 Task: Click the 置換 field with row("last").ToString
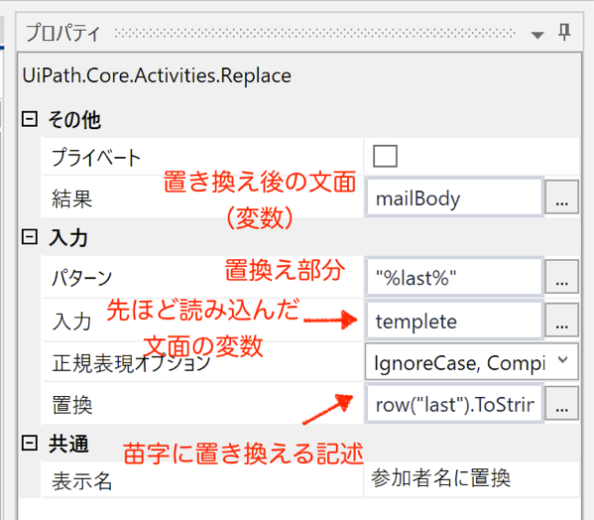(x=455, y=403)
